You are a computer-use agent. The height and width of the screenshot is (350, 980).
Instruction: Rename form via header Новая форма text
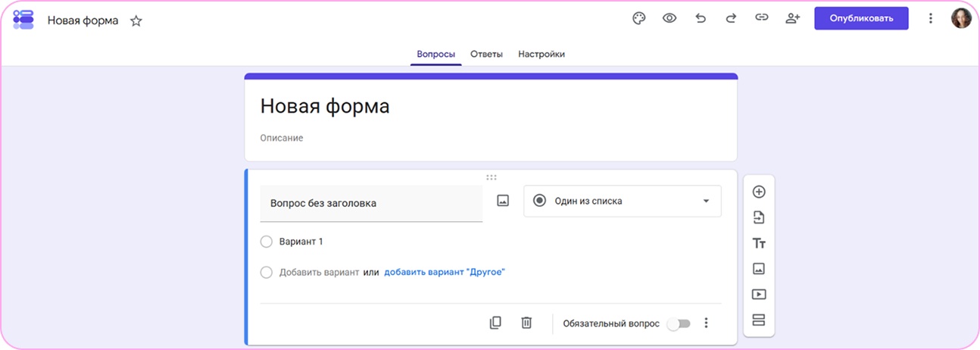point(83,20)
